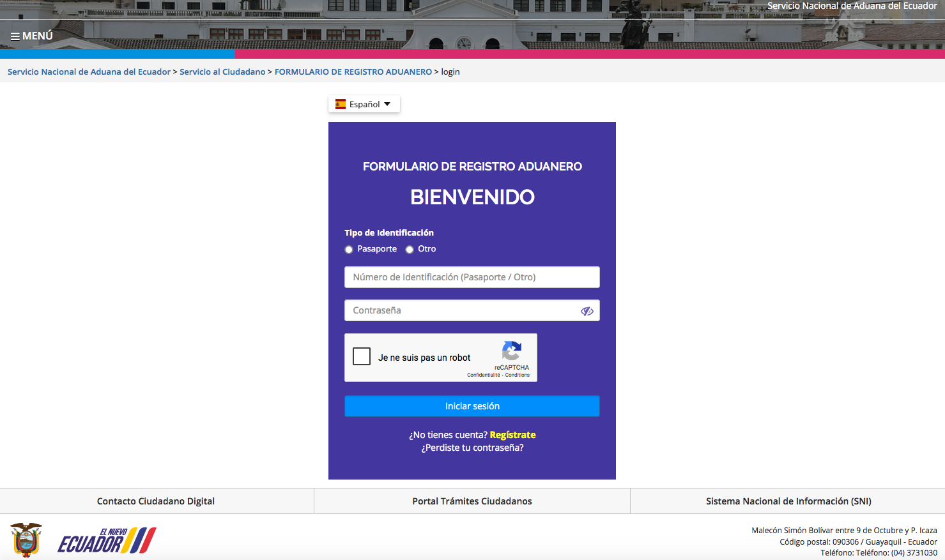Click the El Nuevo Ecuador logo
The width and height of the screenshot is (945, 560).
point(107,540)
